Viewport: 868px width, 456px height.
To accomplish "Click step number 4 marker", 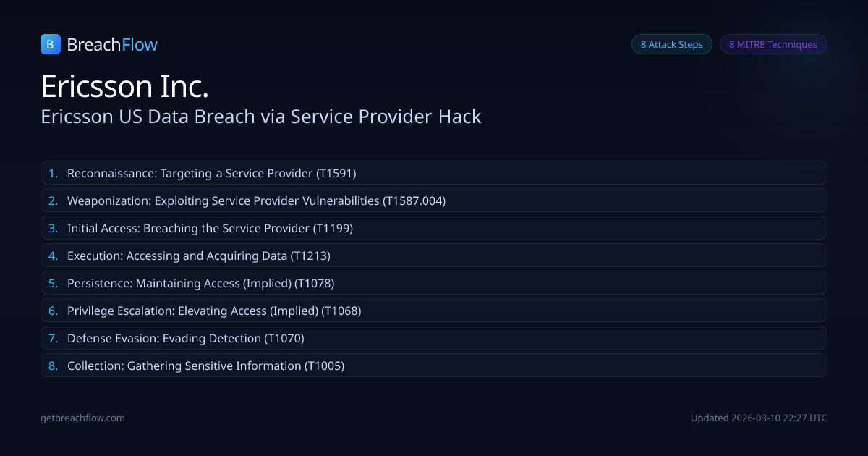I will [53, 256].
